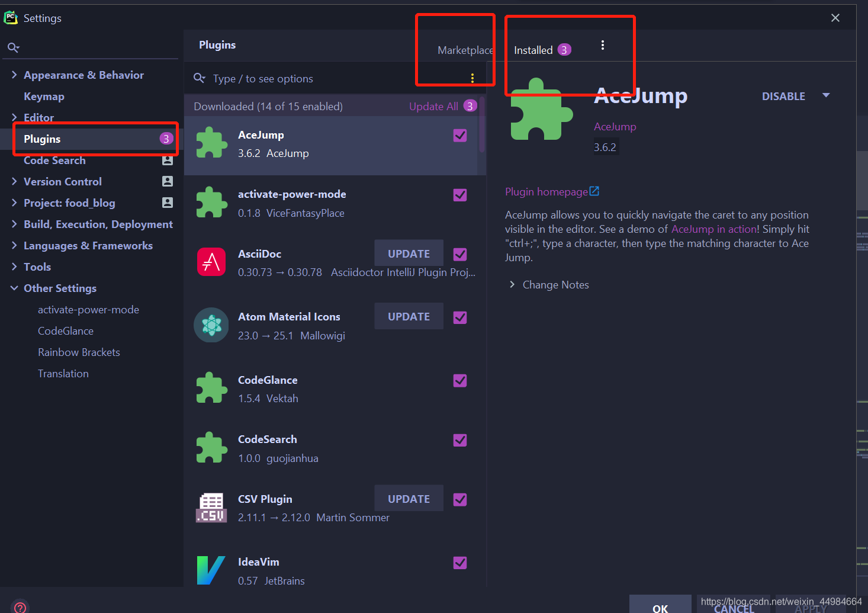Toggle the AceJump plugin checkbox
This screenshot has height=613, width=868.
pyautogui.click(x=460, y=136)
